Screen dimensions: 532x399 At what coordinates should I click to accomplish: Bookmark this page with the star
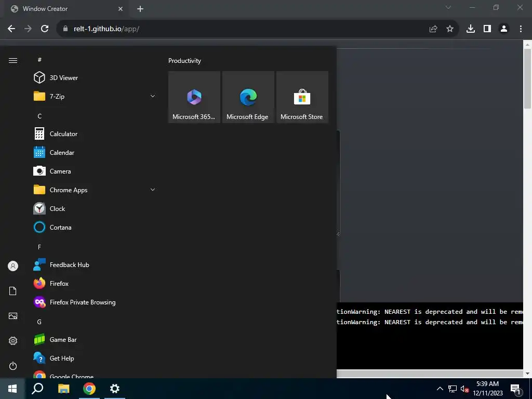coord(450,29)
